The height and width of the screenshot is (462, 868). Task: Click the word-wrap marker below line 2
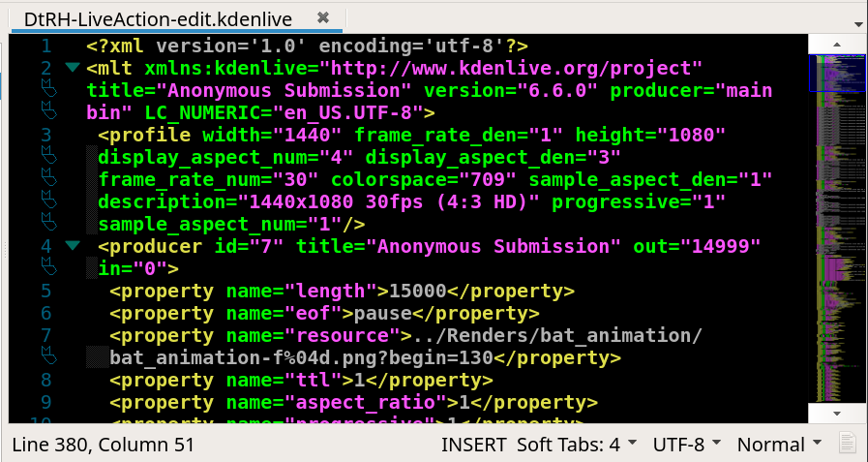point(45,90)
